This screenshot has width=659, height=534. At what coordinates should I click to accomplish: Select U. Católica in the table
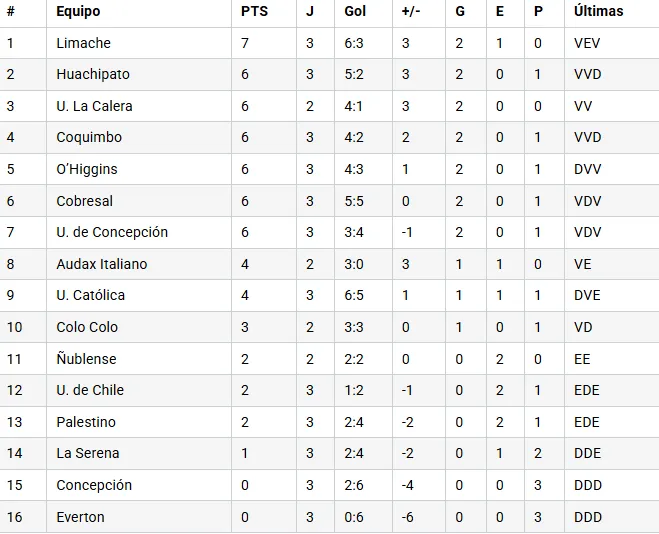(x=91, y=295)
